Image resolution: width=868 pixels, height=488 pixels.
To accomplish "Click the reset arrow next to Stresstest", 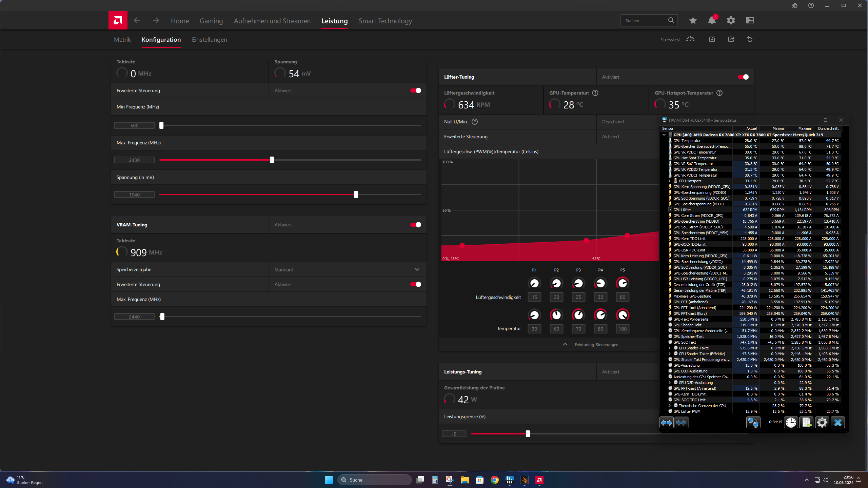I will [750, 39].
